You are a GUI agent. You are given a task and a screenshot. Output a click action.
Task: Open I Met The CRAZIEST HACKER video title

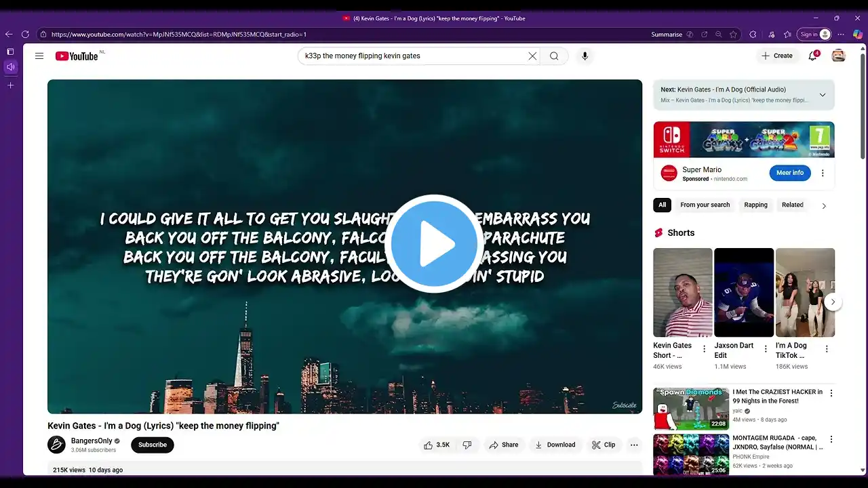(778, 396)
